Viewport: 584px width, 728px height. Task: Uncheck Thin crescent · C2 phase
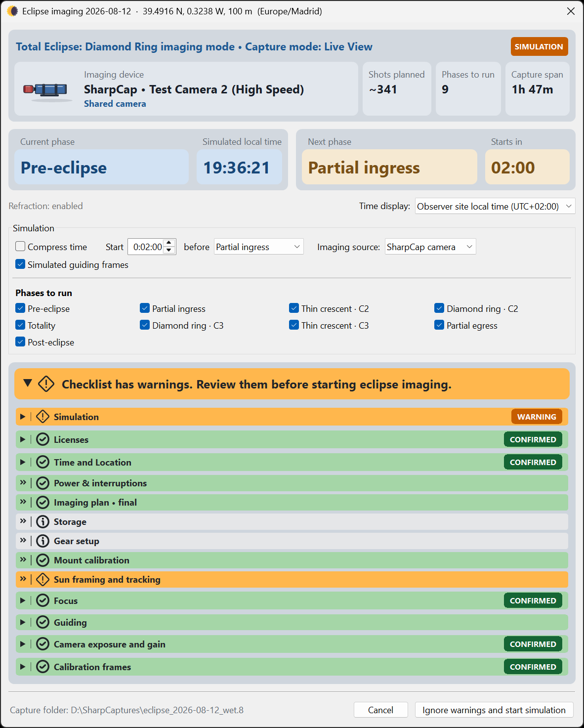point(294,308)
